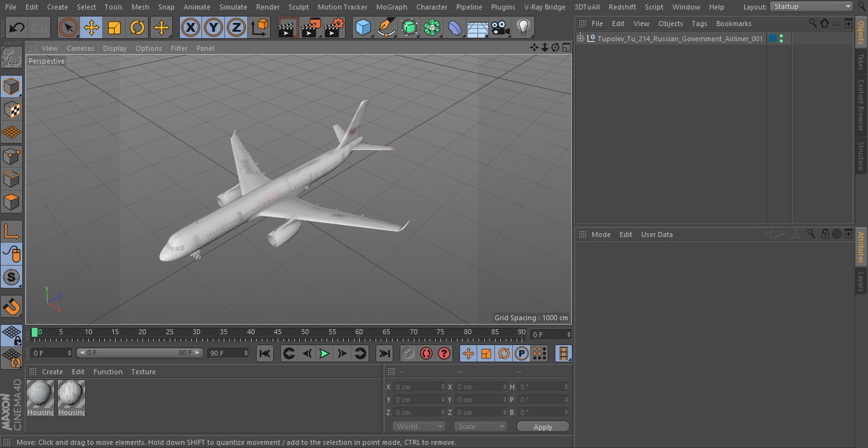Add a Camera object
The image size is (868, 448).
501,27
